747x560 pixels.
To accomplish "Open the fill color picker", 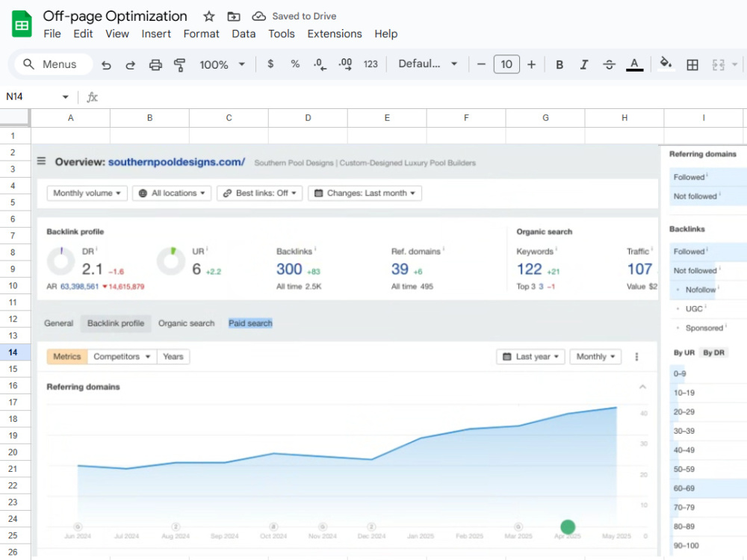I will 666,63.
